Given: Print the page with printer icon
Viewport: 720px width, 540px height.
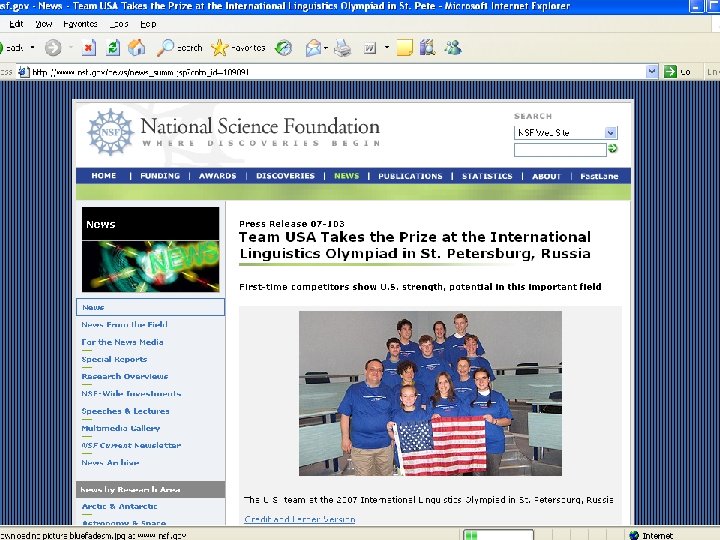Looking at the screenshot, I should coord(343,48).
